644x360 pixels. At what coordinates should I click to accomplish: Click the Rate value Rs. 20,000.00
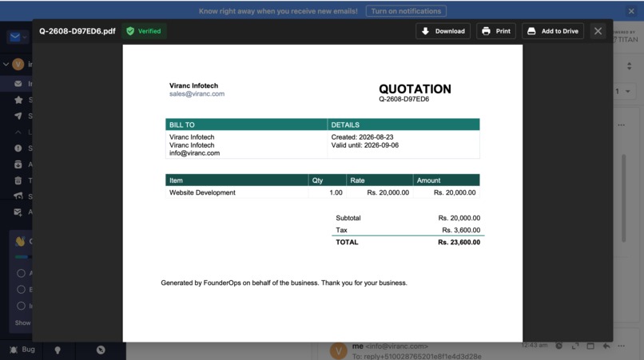coord(388,192)
